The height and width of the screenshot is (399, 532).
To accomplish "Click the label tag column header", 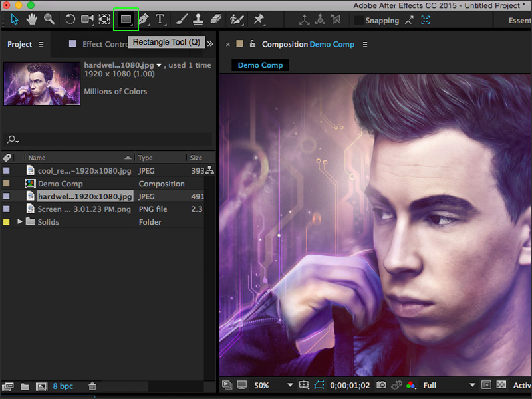I will pyautogui.click(x=7, y=158).
